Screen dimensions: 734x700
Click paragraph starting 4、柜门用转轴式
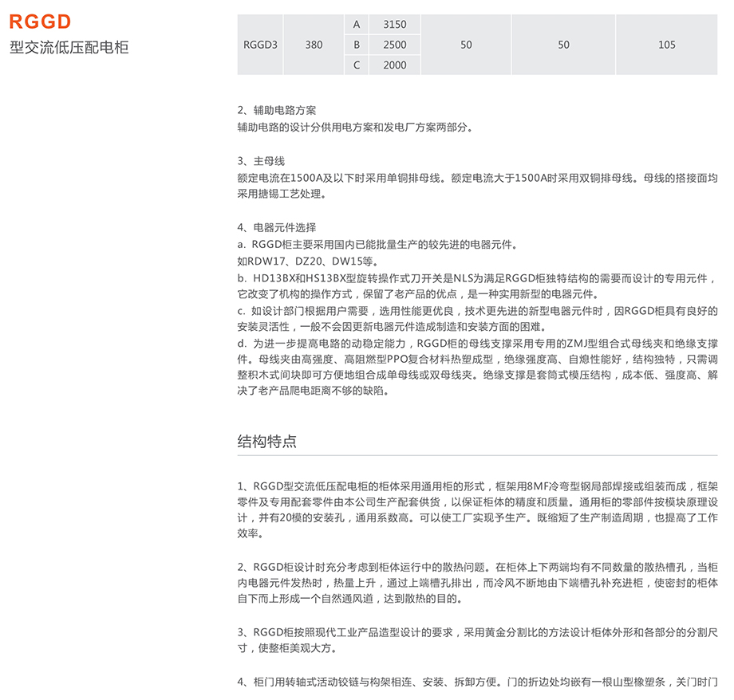pyautogui.click(x=477, y=682)
